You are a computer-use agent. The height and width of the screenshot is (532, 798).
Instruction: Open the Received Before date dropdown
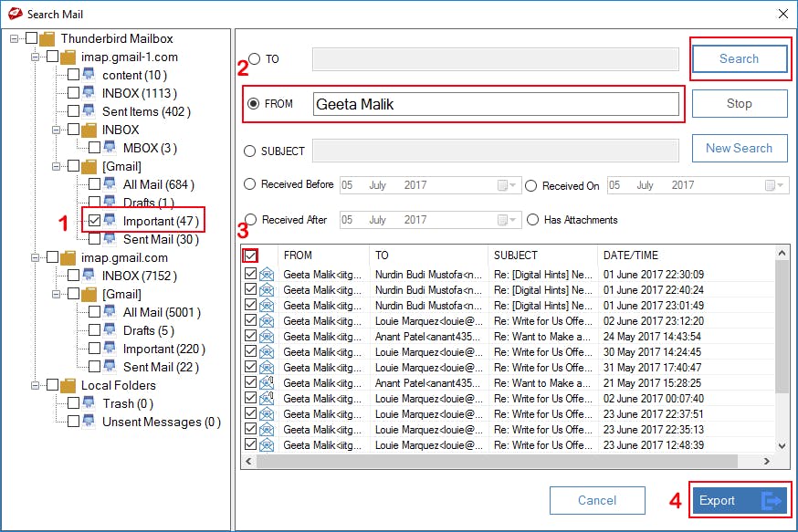507,185
